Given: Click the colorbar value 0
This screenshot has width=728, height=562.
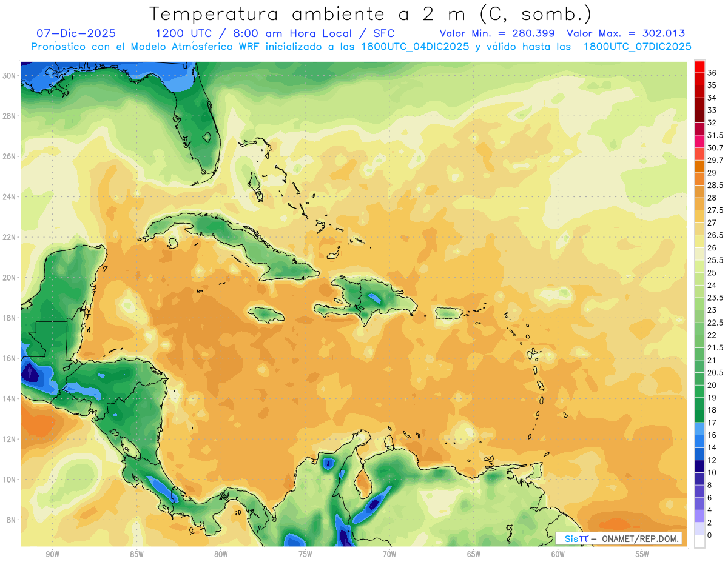Looking at the screenshot, I should (x=710, y=535).
